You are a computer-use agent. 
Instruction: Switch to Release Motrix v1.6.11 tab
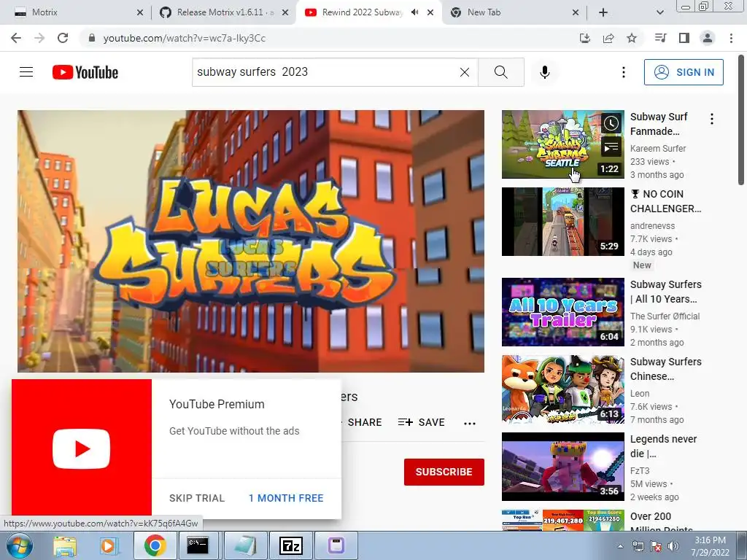click(x=225, y=12)
